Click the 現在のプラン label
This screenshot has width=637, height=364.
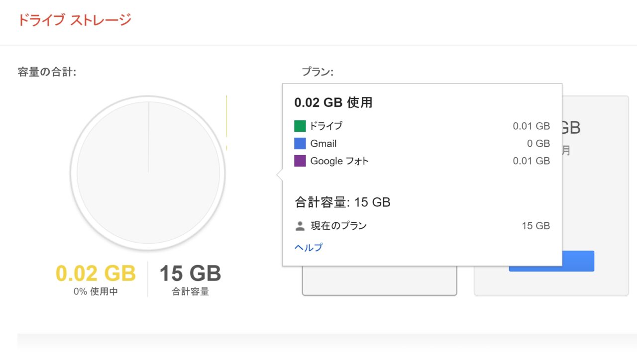pyautogui.click(x=338, y=226)
